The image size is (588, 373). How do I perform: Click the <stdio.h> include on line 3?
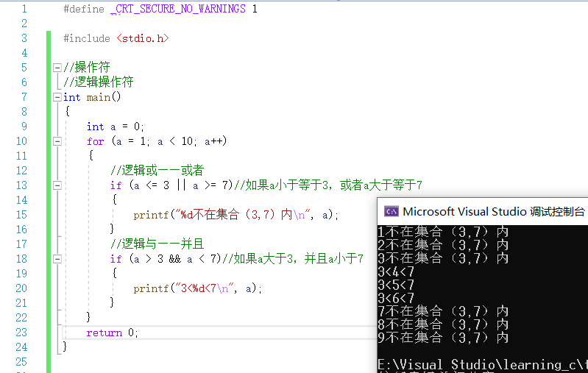click(143, 38)
